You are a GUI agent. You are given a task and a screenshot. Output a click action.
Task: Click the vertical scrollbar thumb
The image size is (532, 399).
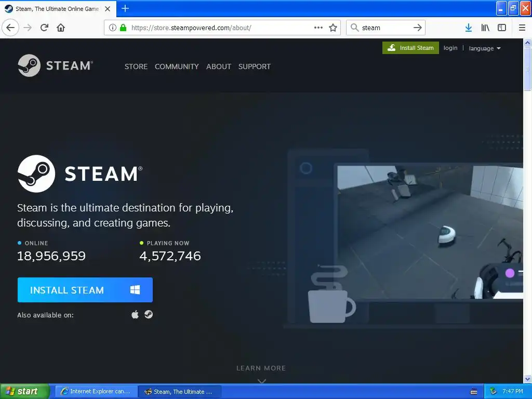pyautogui.click(x=527, y=69)
